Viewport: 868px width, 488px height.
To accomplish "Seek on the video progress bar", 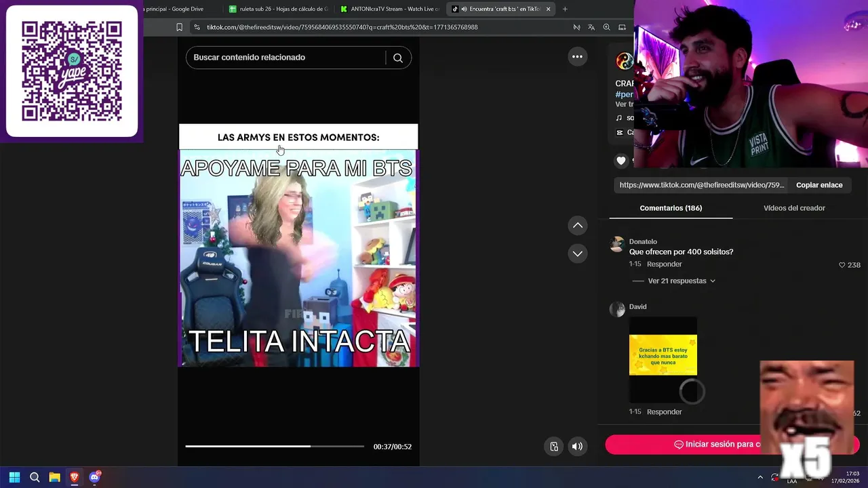I will (x=275, y=446).
